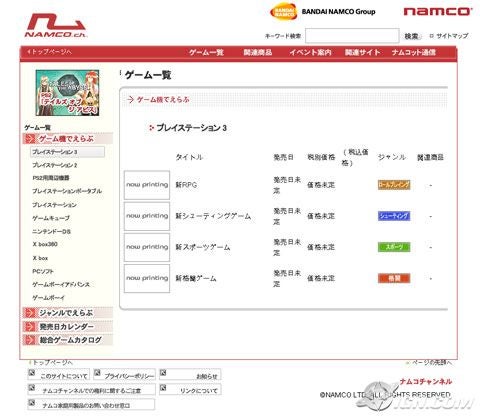Select プレイステーション3 in the sidebar

(x=67, y=152)
